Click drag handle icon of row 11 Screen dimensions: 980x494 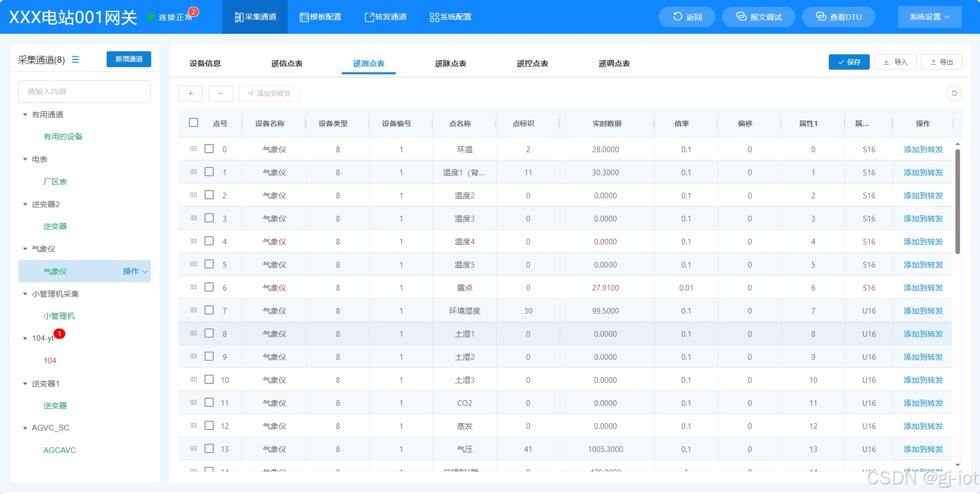click(x=193, y=402)
